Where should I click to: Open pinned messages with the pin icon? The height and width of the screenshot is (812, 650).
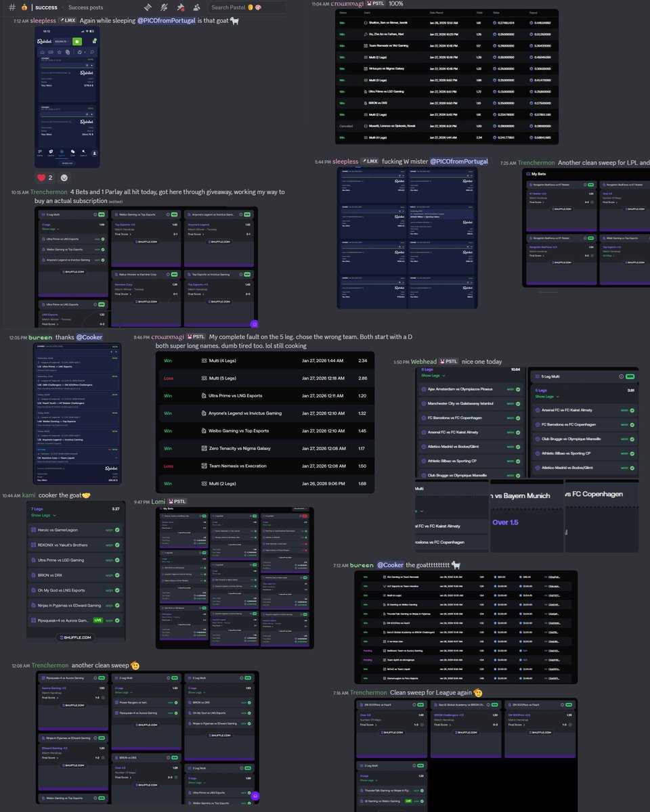(x=180, y=7)
